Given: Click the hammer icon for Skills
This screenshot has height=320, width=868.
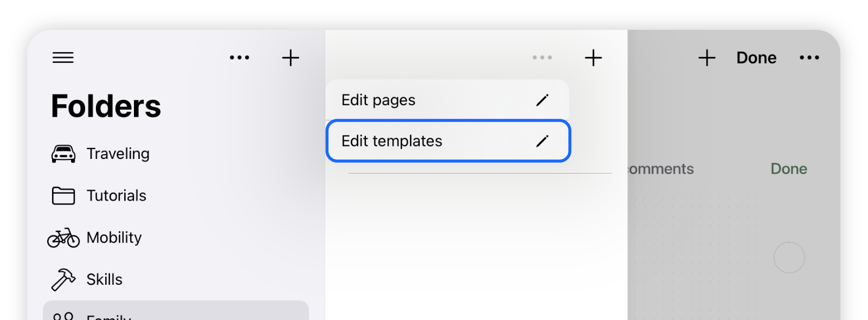Looking at the screenshot, I should [63, 279].
